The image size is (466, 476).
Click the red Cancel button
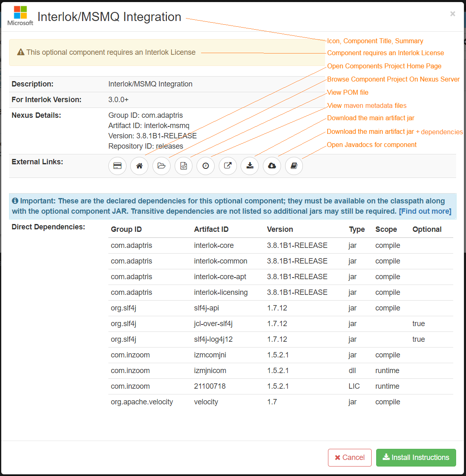350,457
